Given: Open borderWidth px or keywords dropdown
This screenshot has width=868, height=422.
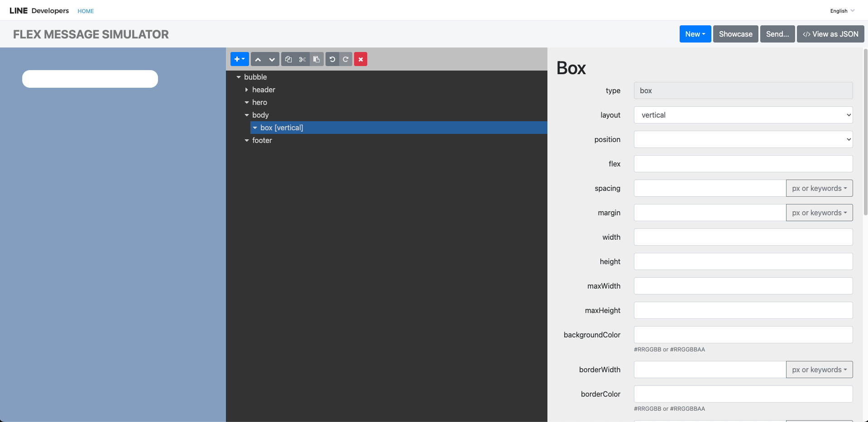Looking at the screenshot, I should pos(819,370).
